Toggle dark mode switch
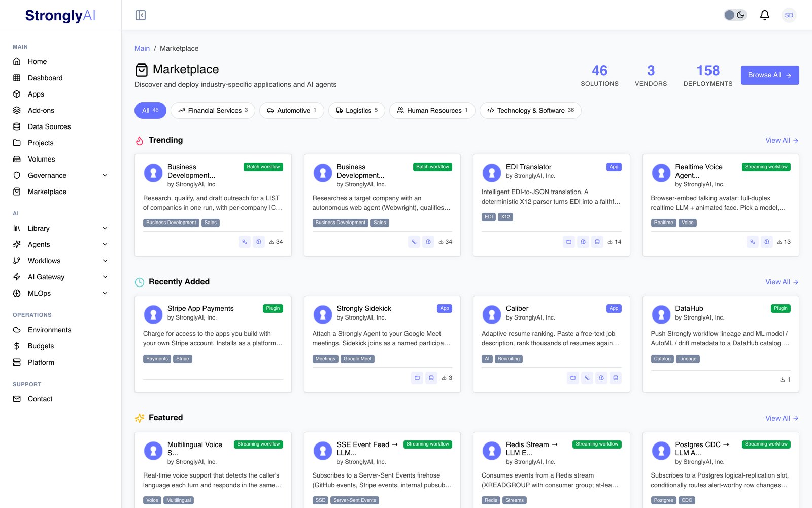Screen dimensions: 812x508 point(735,15)
